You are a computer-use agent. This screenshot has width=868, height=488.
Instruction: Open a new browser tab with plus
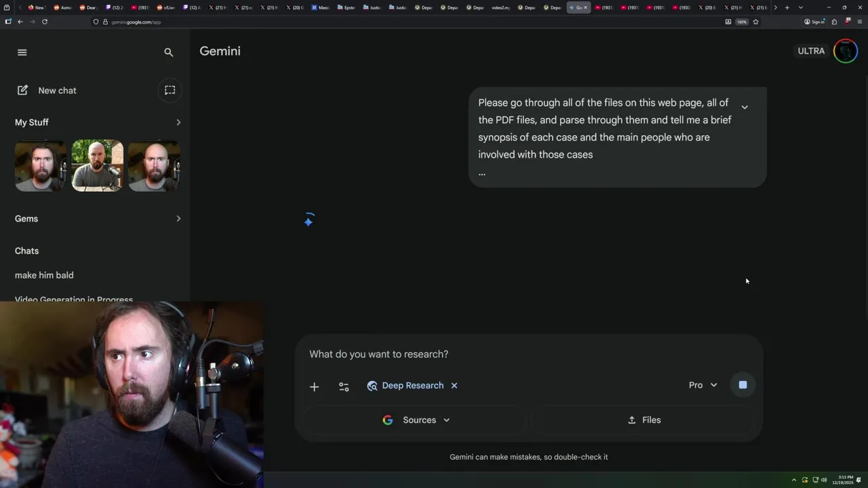(787, 7)
